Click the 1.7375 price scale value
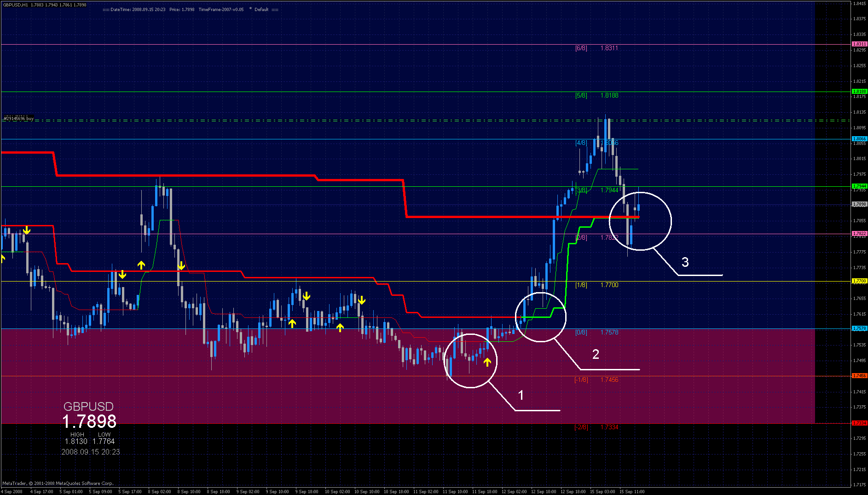This screenshot has width=868, height=495. click(x=859, y=407)
